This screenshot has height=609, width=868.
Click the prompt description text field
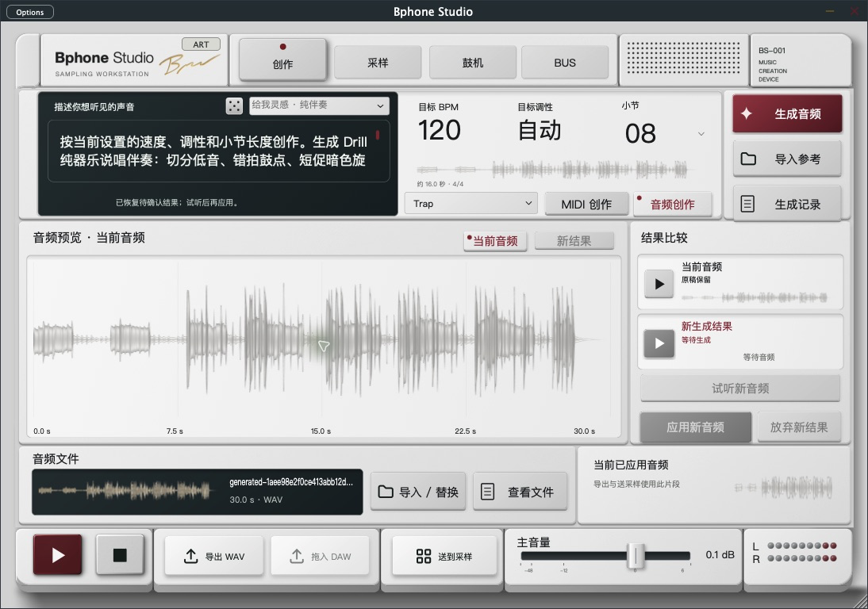[x=219, y=151]
